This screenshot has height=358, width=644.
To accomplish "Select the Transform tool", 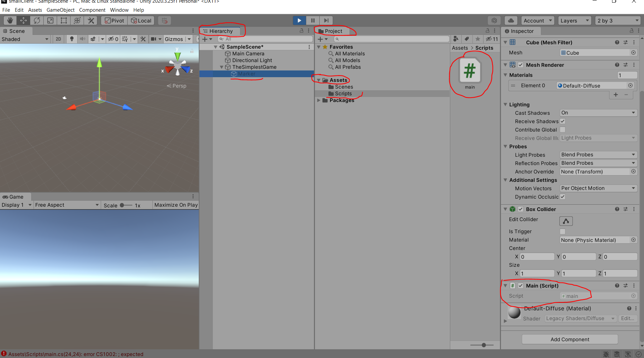I will tap(77, 20).
